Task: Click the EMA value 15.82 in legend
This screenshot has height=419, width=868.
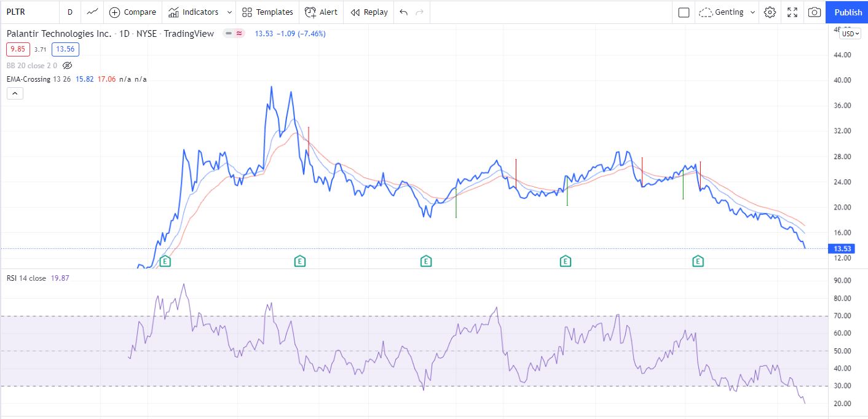Action: tap(85, 79)
